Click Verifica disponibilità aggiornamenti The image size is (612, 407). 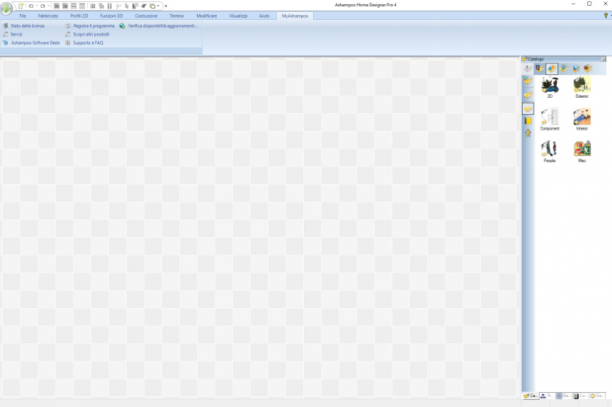159,26
